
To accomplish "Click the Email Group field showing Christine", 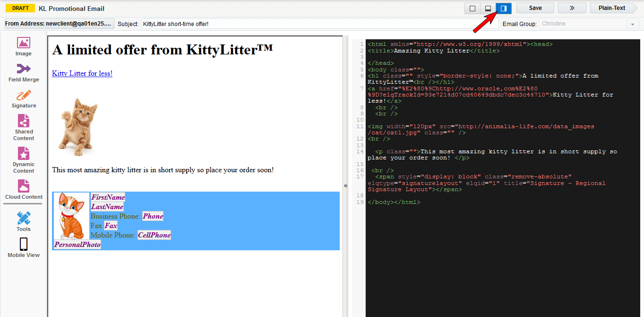I will coord(583,24).
